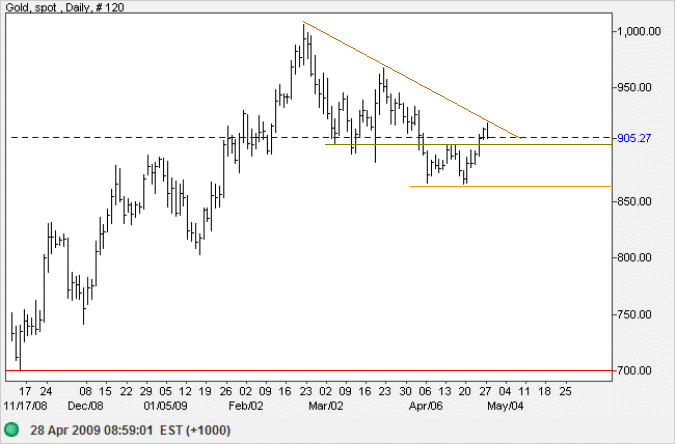The height and width of the screenshot is (444, 675).
Task: Select the orange descending trendline
Action: [x=412, y=80]
